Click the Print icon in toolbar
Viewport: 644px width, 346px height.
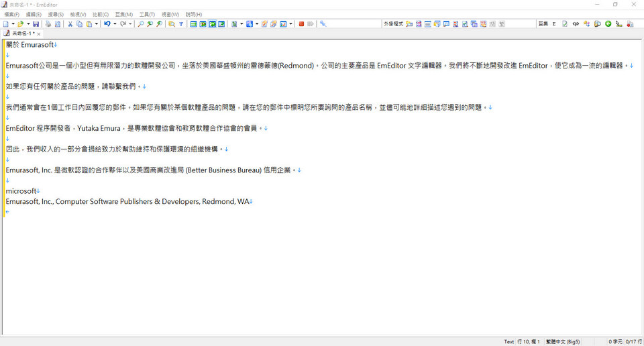(x=48, y=24)
